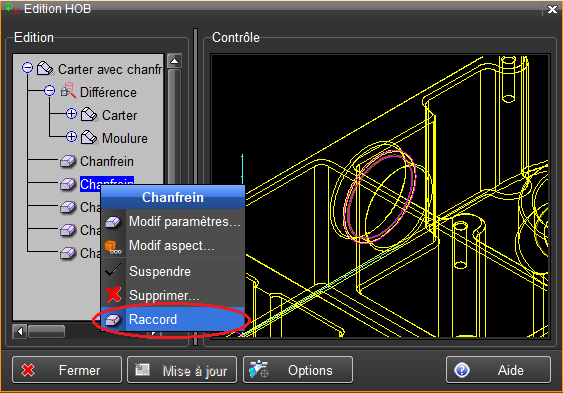Screen dimensions: 563x393
Task: Open the Options button
Action: click(x=298, y=370)
